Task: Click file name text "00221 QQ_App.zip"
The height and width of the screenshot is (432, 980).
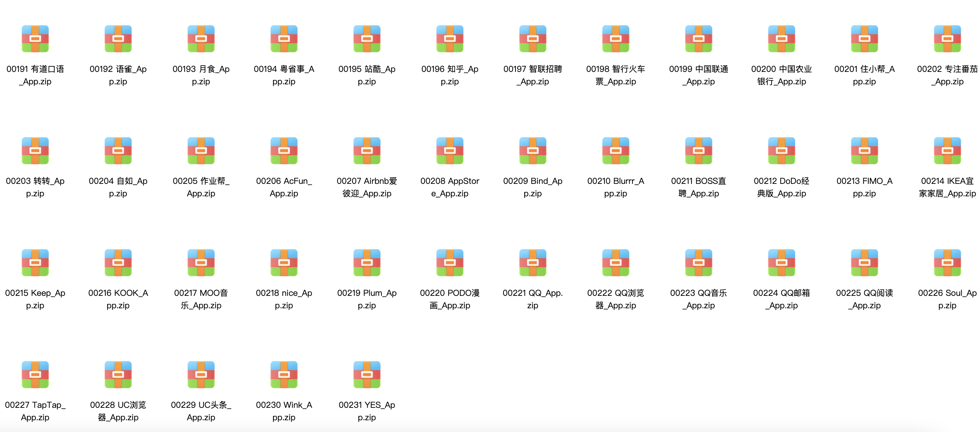Action: click(533, 299)
